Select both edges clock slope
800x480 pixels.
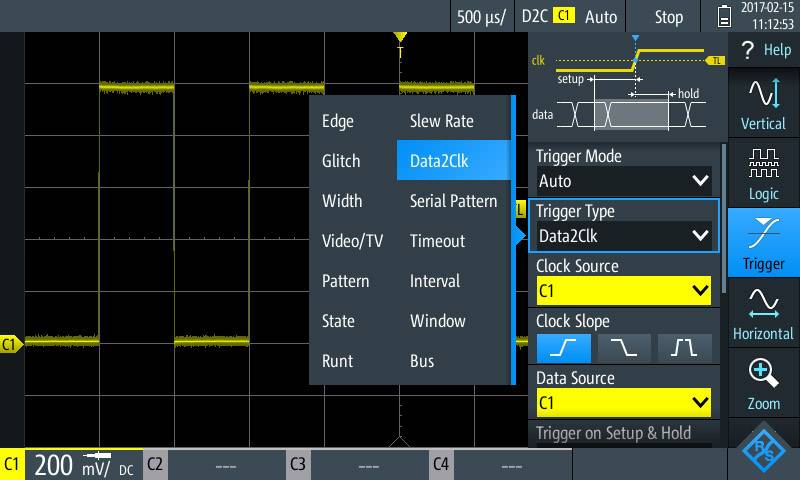[685, 347]
